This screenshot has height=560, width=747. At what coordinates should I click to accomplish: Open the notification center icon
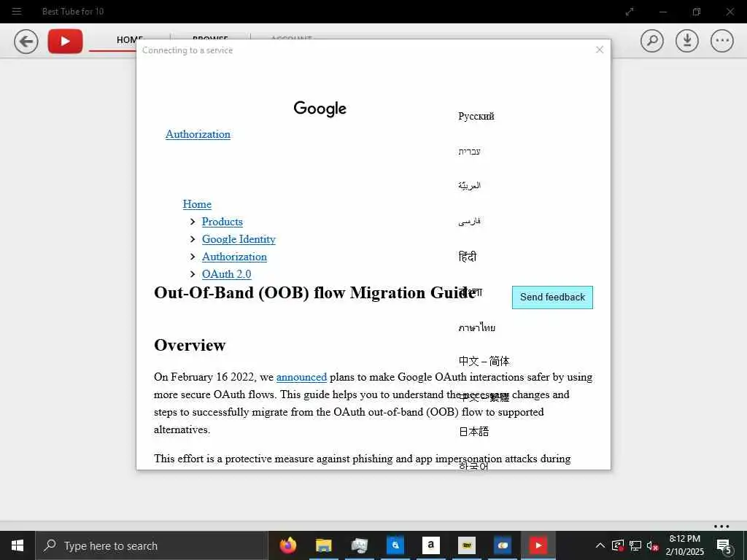tap(724, 545)
